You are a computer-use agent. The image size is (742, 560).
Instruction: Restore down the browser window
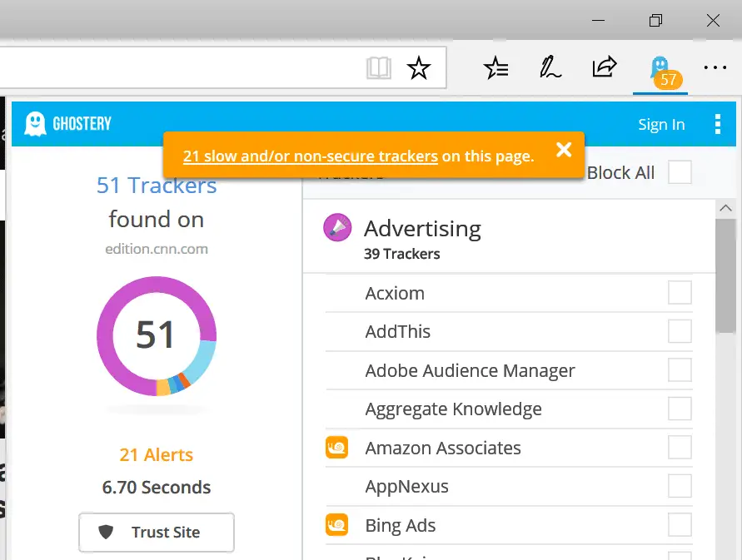click(x=656, y=20)
